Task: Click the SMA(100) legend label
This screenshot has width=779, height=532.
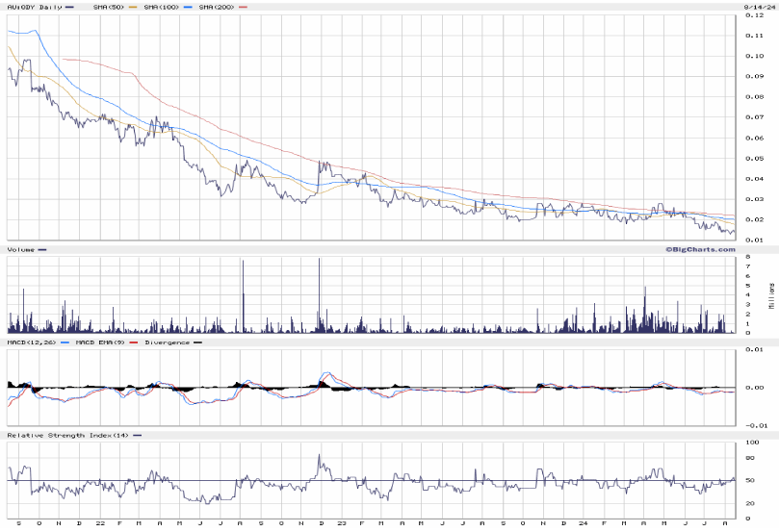Action: click(160, 7)
